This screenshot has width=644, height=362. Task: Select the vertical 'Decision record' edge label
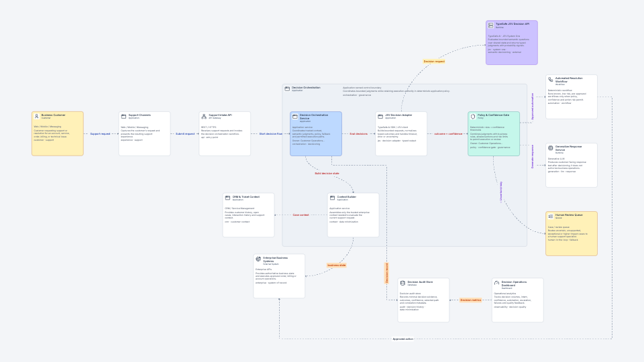386,273
